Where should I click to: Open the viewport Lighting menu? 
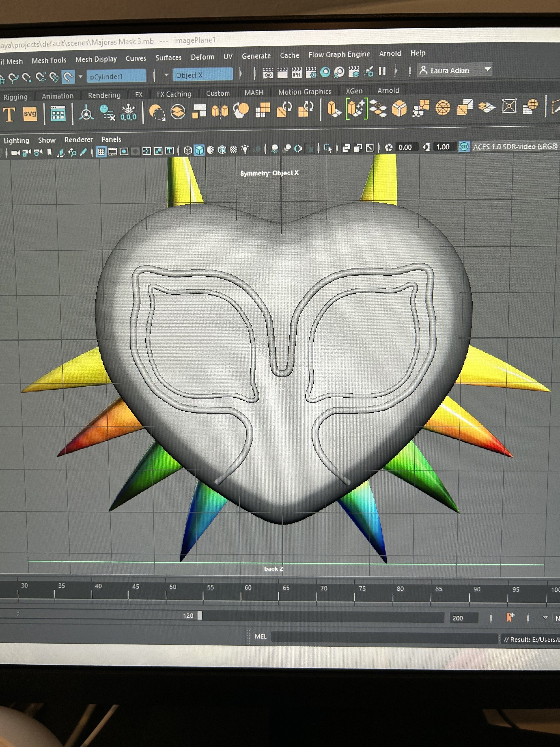pyautogui.click(x=16, y=141)
